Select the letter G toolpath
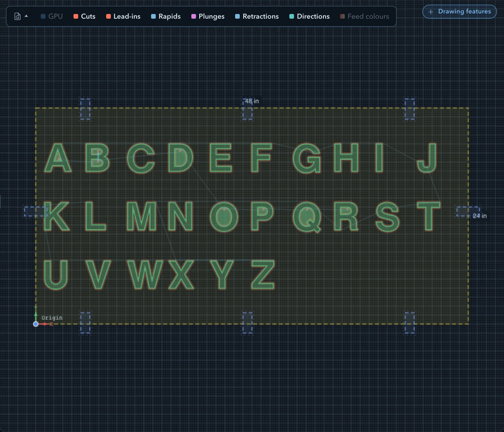Viewport: 504px width, 432px height. (x=307, y=158)
